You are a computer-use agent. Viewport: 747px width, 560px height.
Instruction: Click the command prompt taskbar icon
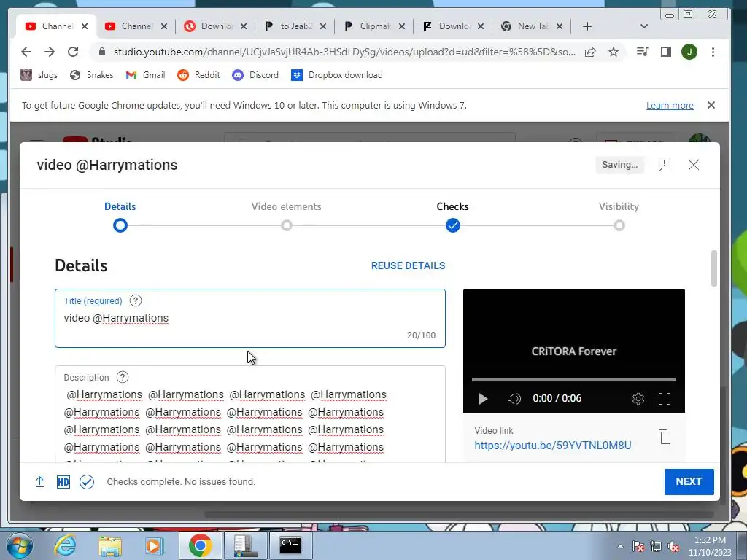point(290,545)
